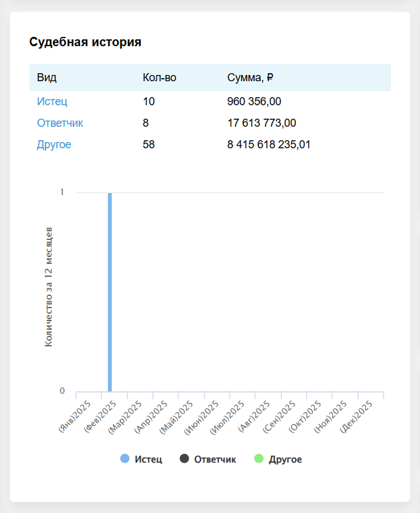This screenshot has width=420, height=513.
Task: Open the Истец link in table
Action: [52, 101]
